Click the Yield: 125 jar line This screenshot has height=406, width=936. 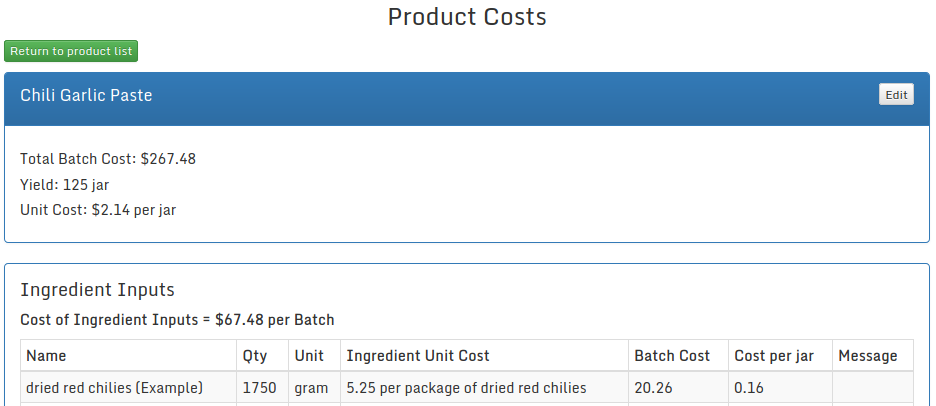tap(64, 185)
